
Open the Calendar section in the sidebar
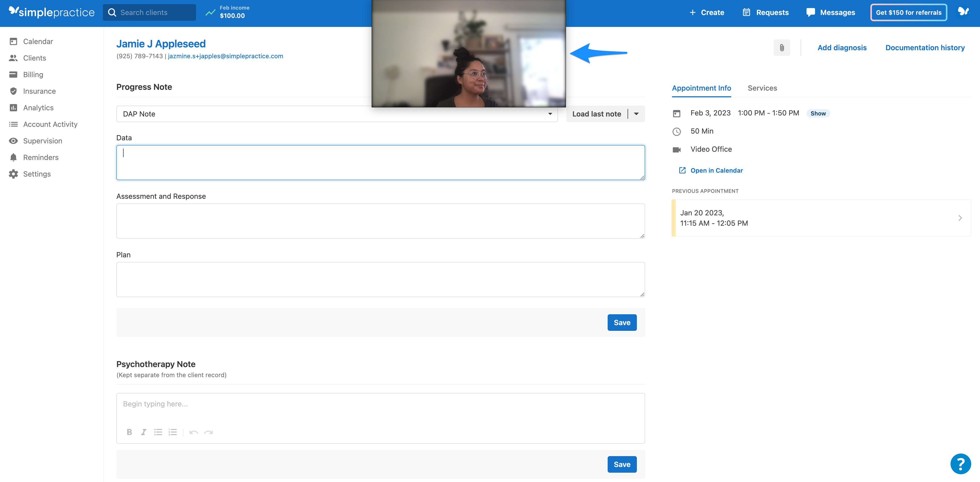[38, 41]
